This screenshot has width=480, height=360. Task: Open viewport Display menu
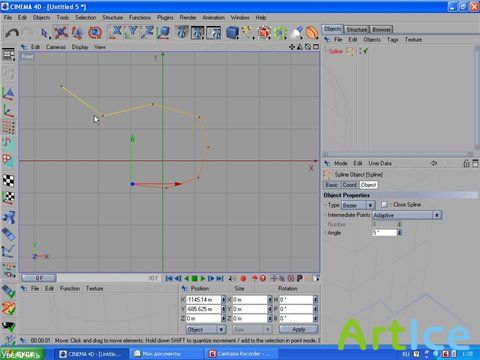click(80, 47)
